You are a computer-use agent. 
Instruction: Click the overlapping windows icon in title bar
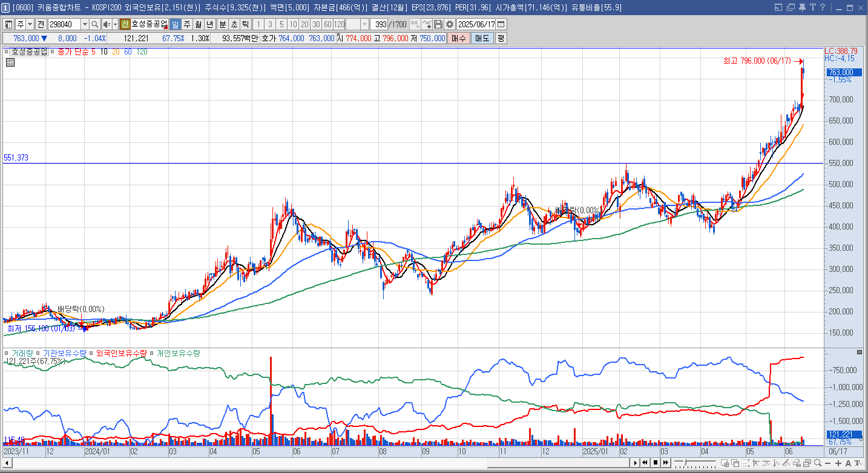790,7
